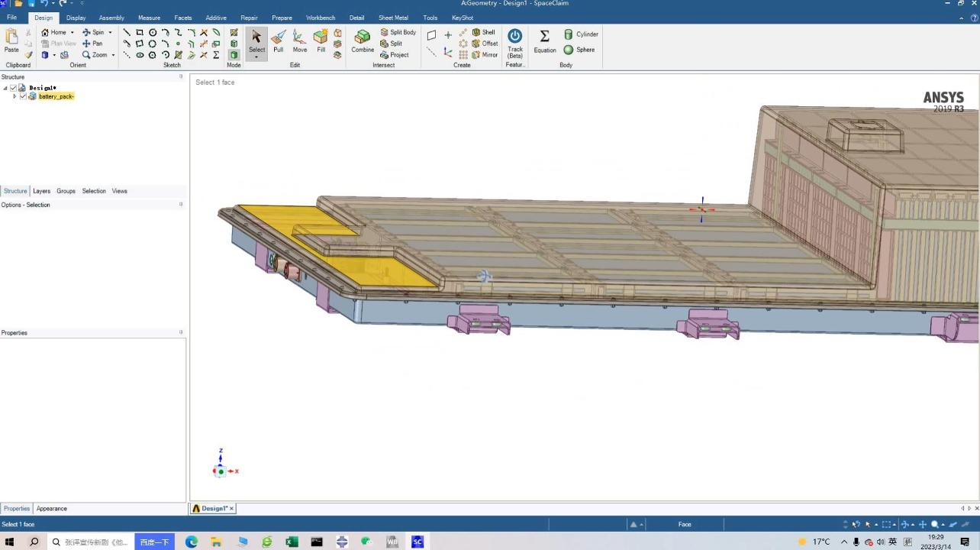Apply the Shell tool
The width and height of the screenshot is (980, 550).
click(483, 33)
